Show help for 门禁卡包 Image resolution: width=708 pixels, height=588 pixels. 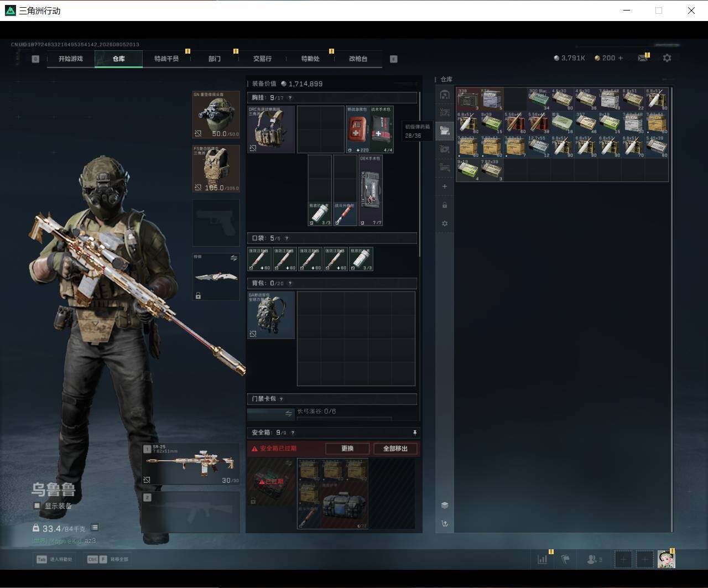[282, 399]
